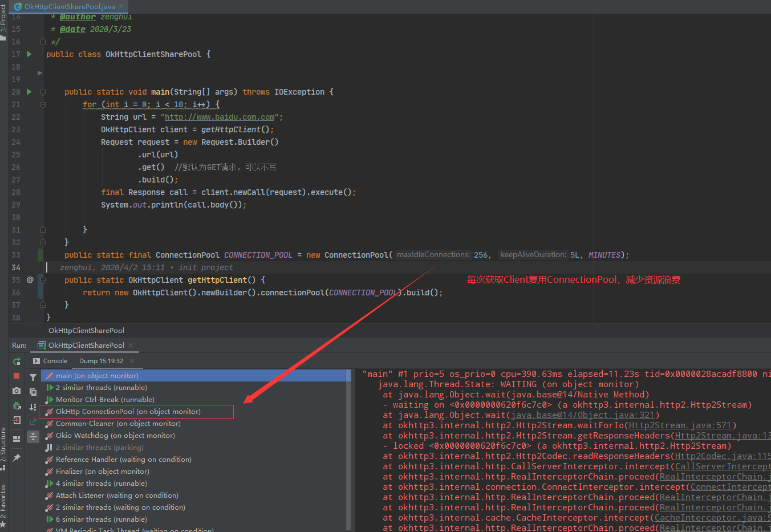Screen dimensions: 771x532
Task: Open the Project tool window
Action: click(3, 21)
